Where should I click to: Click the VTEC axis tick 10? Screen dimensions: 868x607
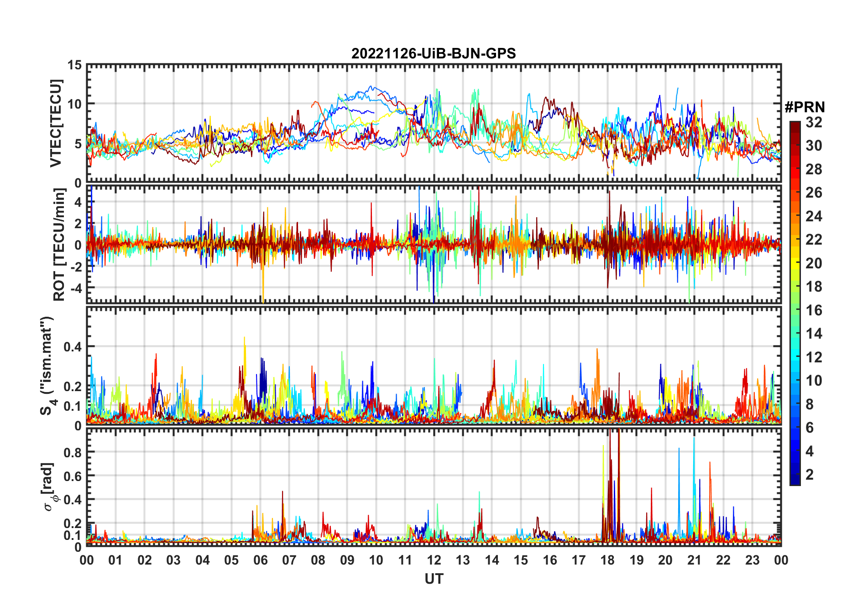[x=75, y=105]
